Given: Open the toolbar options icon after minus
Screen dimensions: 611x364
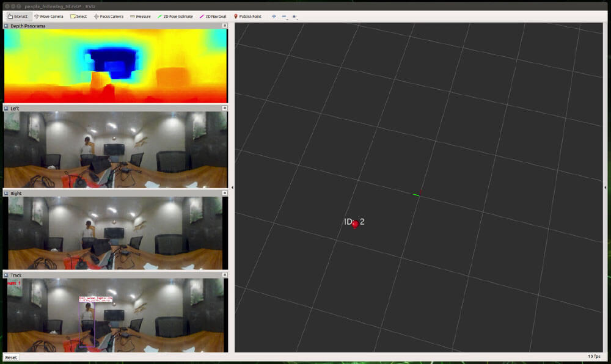Looking at the screenshot, I should pyautogui.click(x=295, y=16).
